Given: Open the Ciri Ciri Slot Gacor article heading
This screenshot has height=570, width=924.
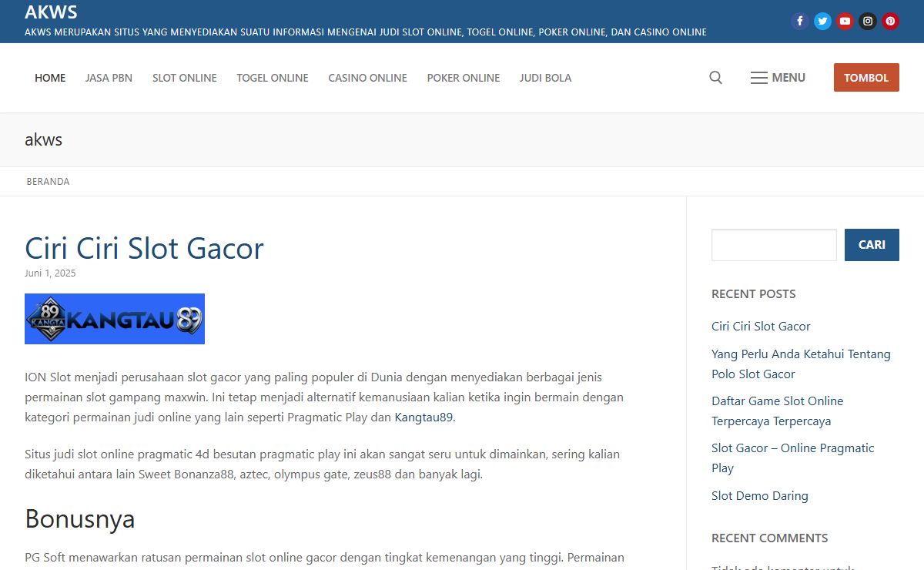Looking at the screenshot, I should point(144,248).
